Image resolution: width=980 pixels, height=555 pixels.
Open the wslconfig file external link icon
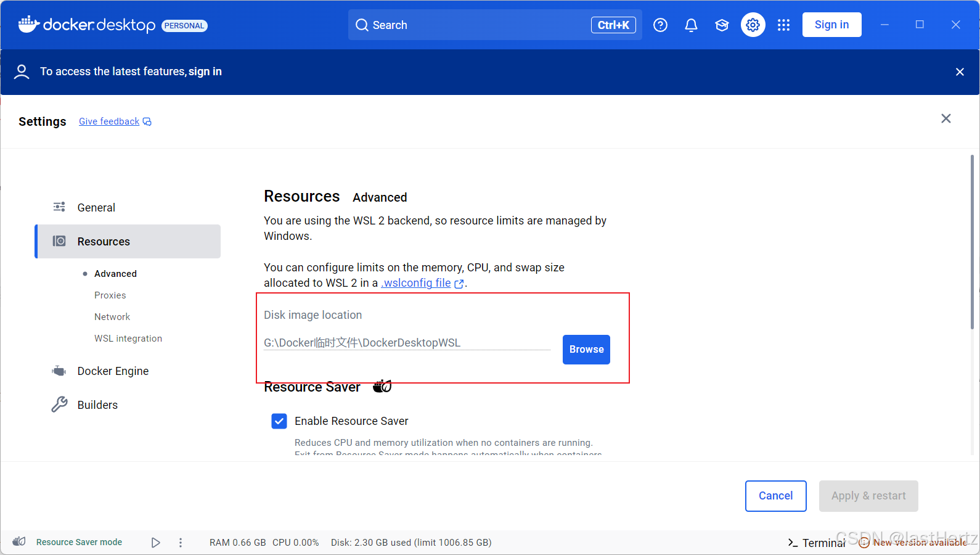click(x=459, y=284)
